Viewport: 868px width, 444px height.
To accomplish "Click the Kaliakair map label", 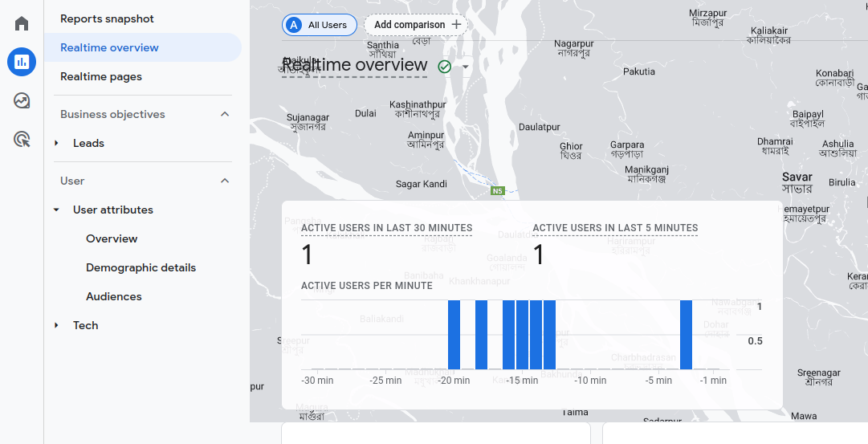I will pos(769,35).
